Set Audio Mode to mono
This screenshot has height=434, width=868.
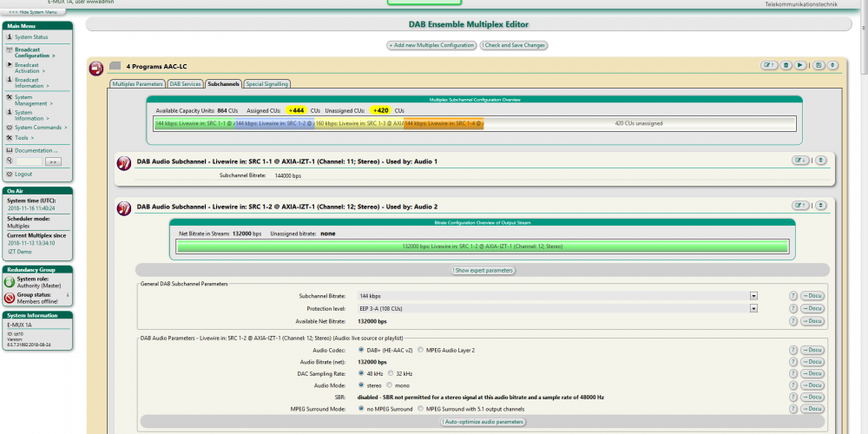pos(390,385)
